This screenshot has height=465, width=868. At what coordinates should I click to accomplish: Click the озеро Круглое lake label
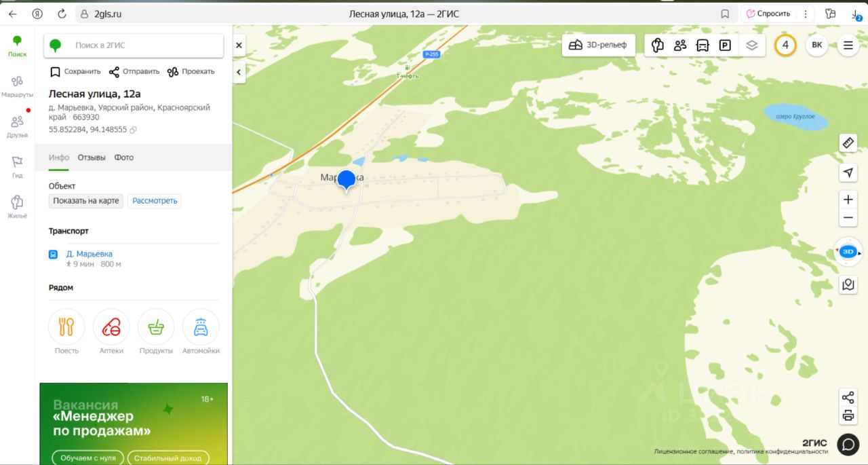coord(795,117)
